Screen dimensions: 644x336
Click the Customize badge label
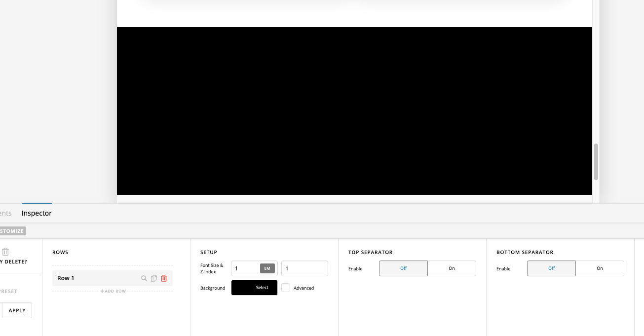pos(12,231)
